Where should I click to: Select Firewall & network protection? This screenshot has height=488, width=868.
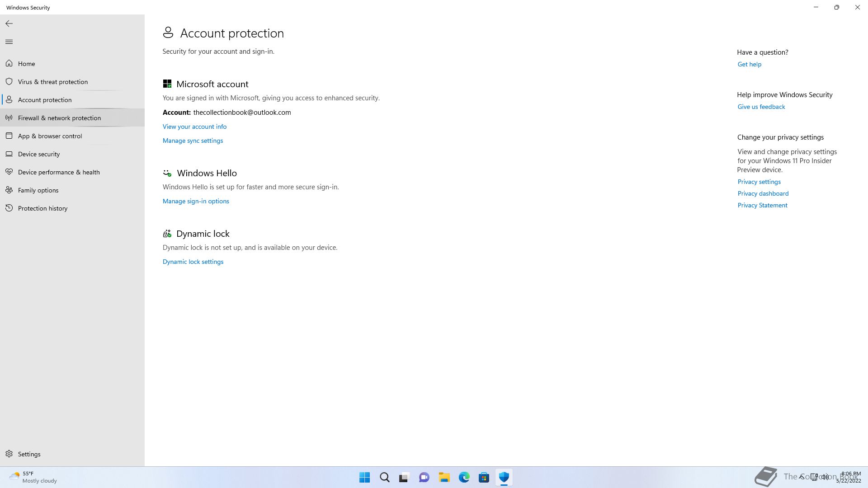click(72, 118)
